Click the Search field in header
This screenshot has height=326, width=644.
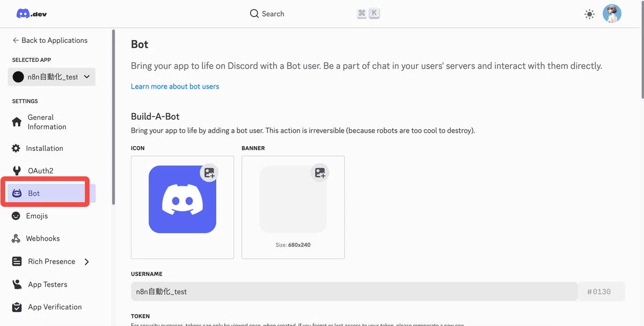[x=314, y=14]
